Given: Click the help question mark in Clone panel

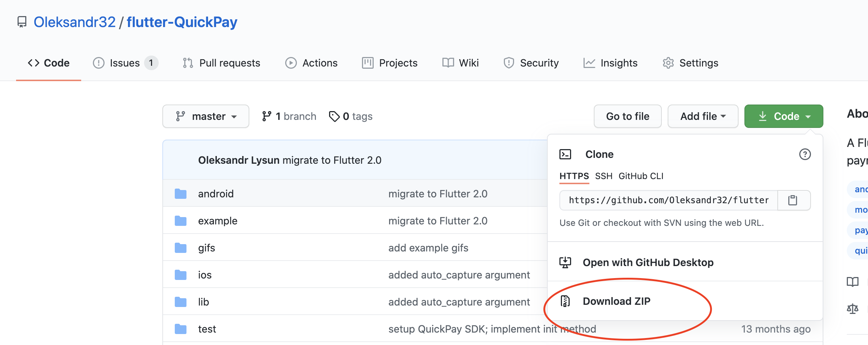Looking at the screenshot, I should pos(805,154).
